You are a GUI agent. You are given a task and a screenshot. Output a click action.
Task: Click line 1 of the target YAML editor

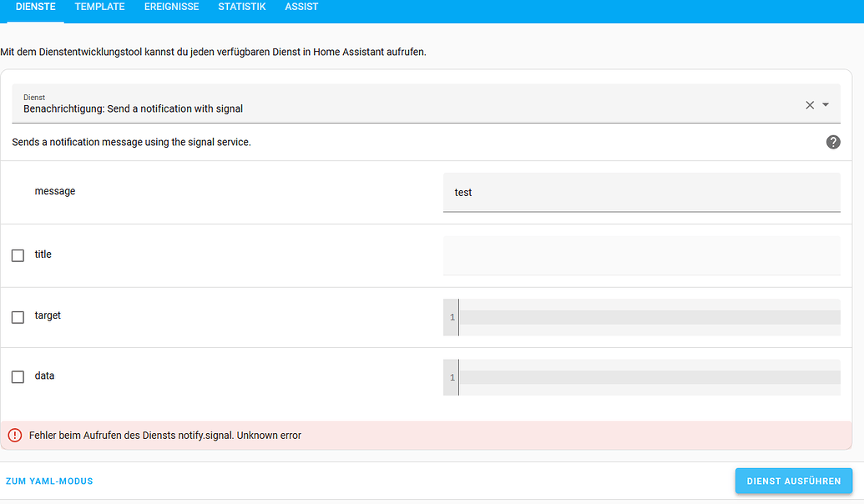coord(649,317)
